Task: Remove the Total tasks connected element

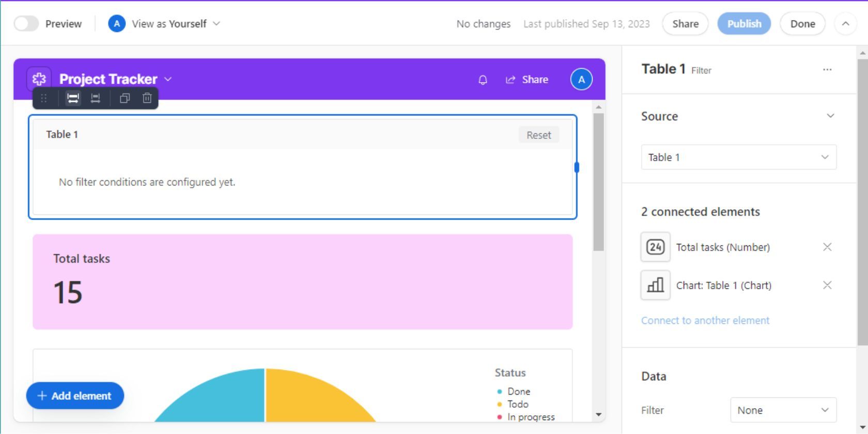Action: coord(827,247)
